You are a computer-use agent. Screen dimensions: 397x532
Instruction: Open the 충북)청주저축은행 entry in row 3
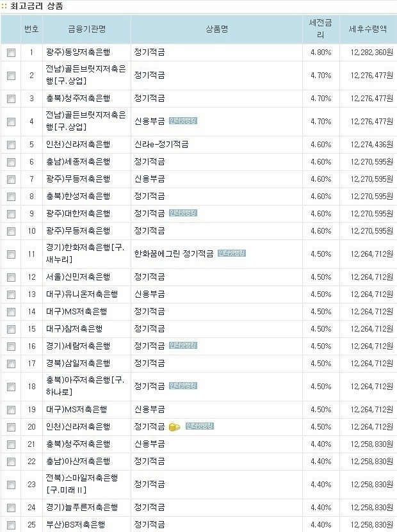tap(78, 99)
